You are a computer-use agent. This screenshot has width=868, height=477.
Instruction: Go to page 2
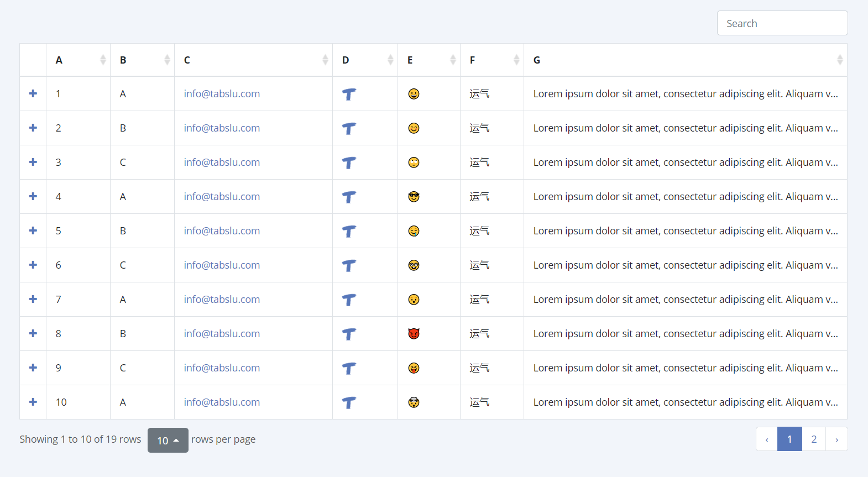[814, 439]
